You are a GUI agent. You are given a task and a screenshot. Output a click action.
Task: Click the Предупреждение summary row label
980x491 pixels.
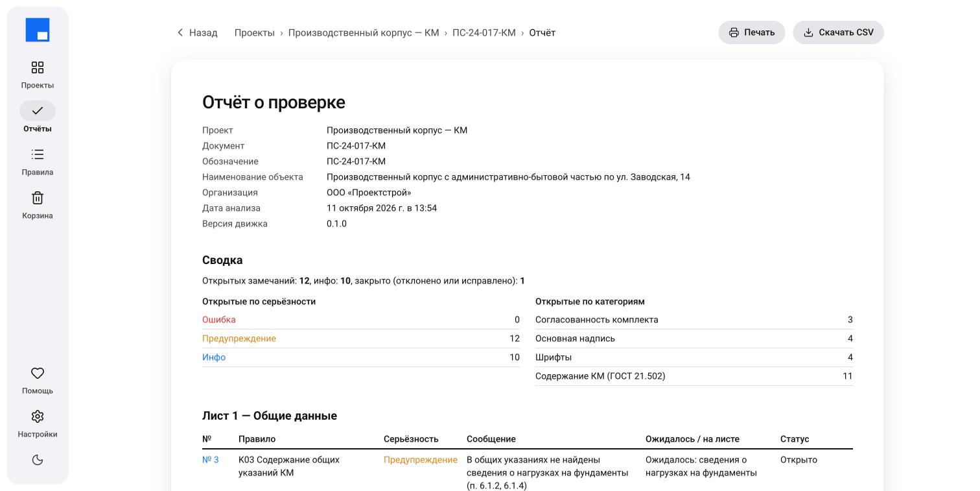239,339
